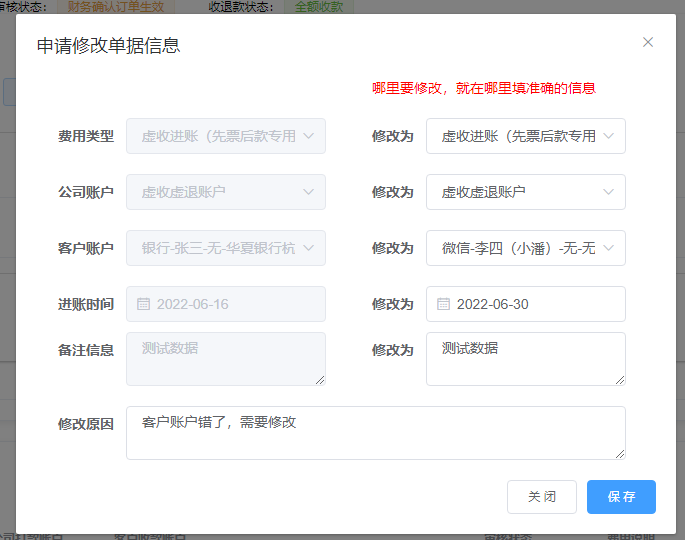Click the blue 保存 button

pyautogui.click(x=621, y=497)
